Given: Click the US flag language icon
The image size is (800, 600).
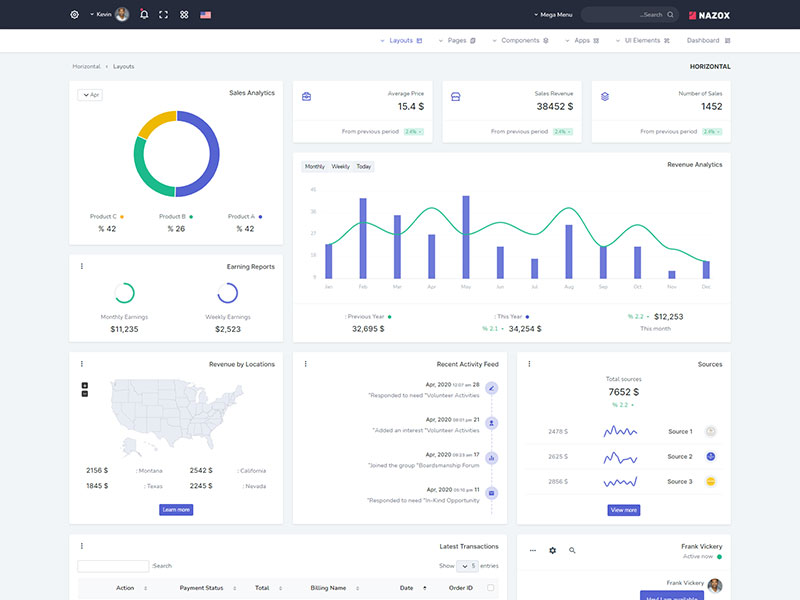Looking at the screenshot, I should pos(206,15).
